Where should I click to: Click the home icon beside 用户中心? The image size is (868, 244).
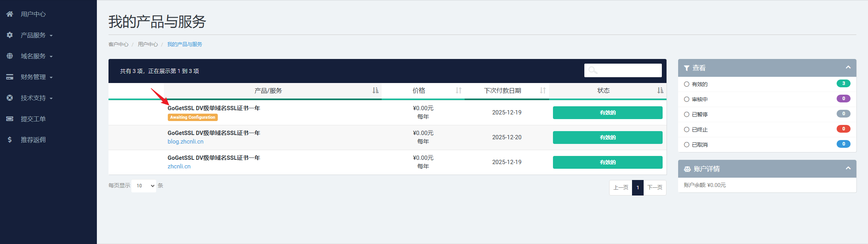(x=10, y=14)
